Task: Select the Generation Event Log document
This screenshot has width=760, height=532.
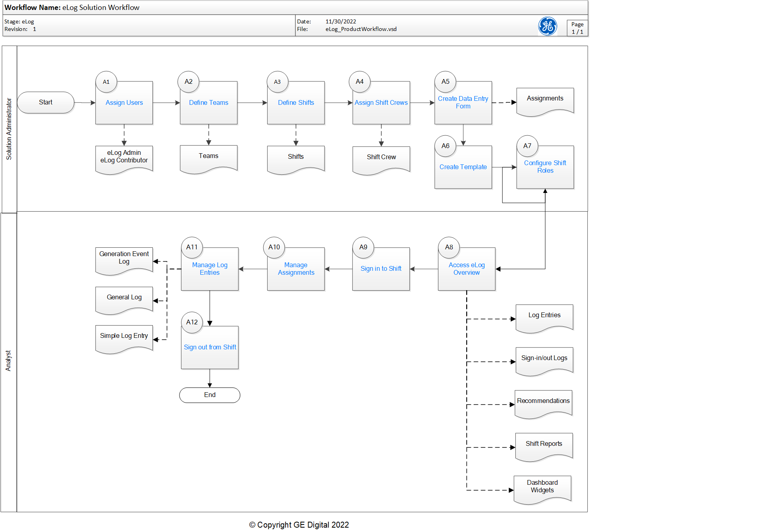Action: pos(124,261)
